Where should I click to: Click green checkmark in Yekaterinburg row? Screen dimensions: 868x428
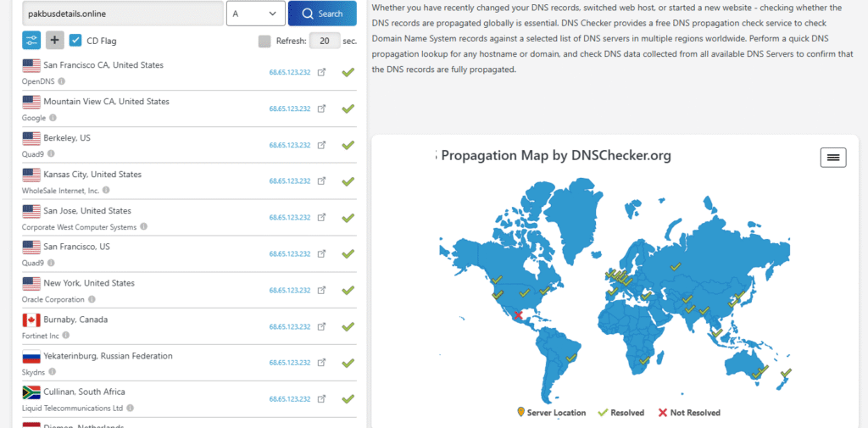click(x=348, y=363)
